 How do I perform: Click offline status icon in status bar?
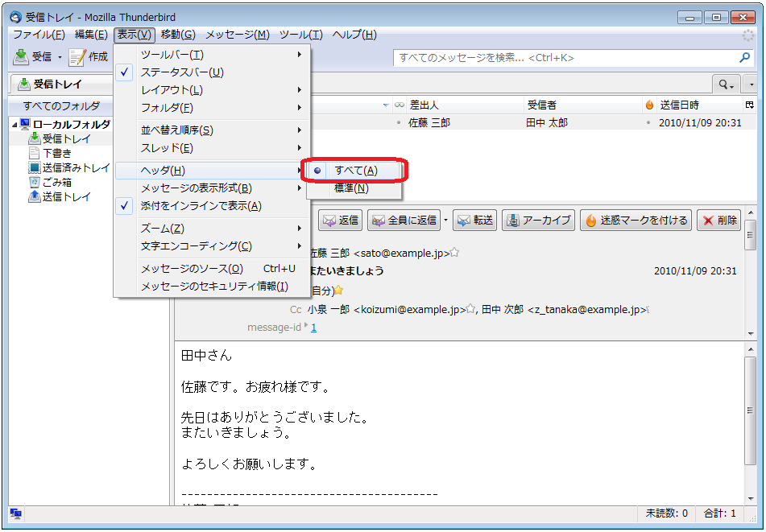[15, 513]
